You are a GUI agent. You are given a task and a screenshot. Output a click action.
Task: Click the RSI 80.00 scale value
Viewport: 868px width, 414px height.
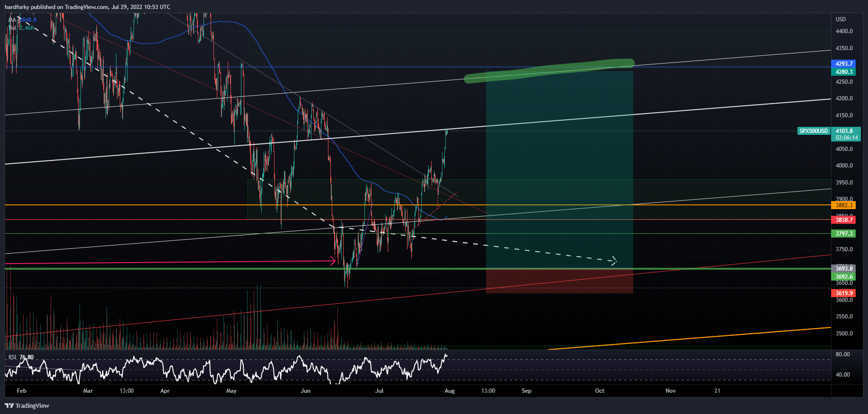pyautogui.click(x=843, y=354)
